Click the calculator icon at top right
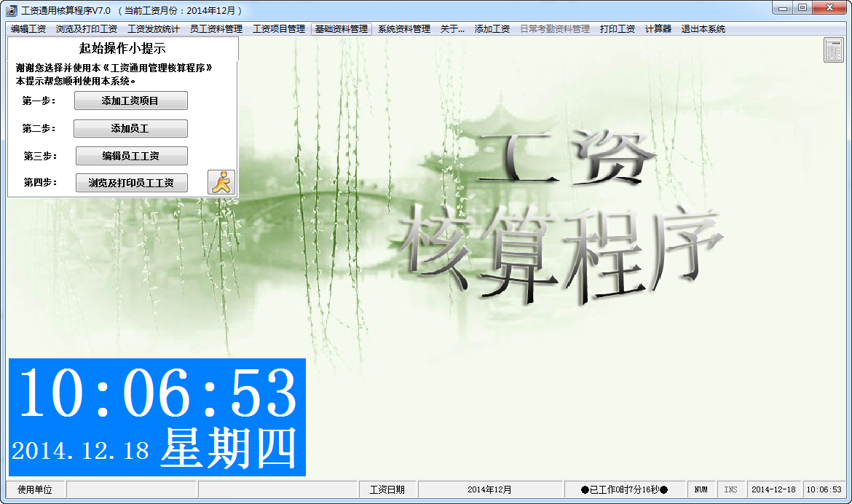This screenshot has width=852, height=504. coord(834,51)
